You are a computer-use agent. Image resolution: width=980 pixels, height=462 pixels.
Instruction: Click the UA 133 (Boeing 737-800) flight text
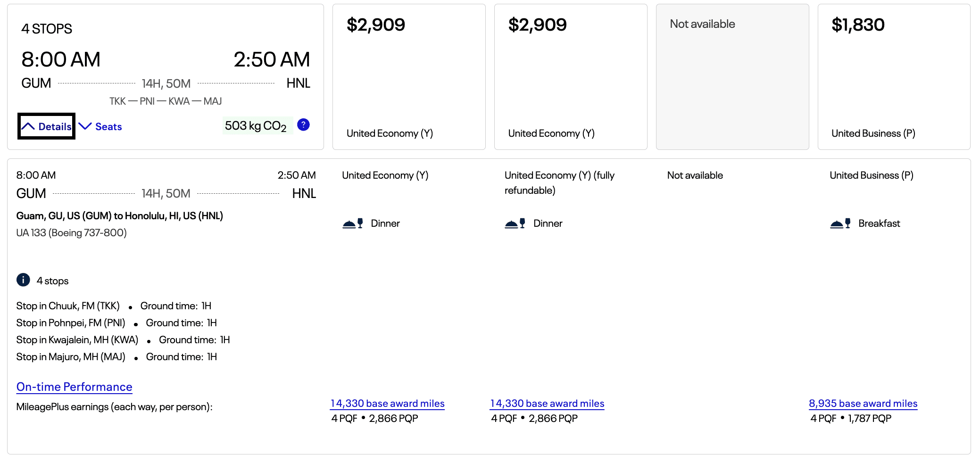72,233
